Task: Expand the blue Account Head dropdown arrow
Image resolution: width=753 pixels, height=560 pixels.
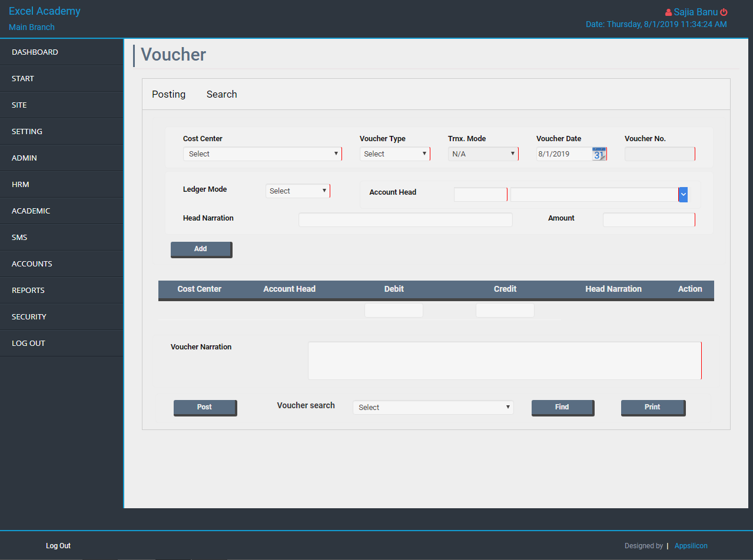Action: [x=683, y=194]
